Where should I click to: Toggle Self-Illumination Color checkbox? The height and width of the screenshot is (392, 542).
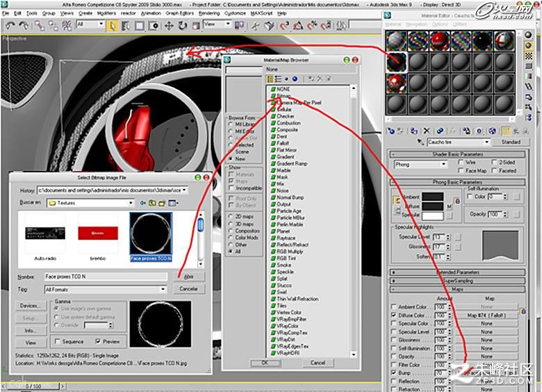coord(470,196)
